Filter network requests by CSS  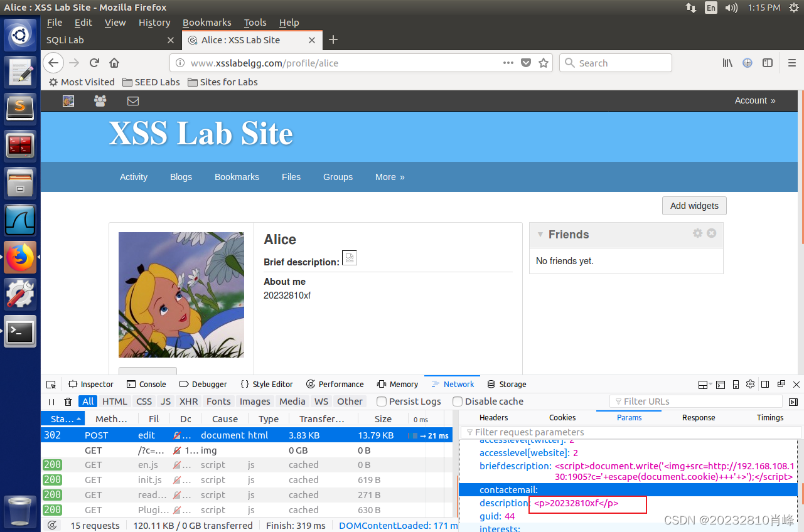click(x=144, y=402)
